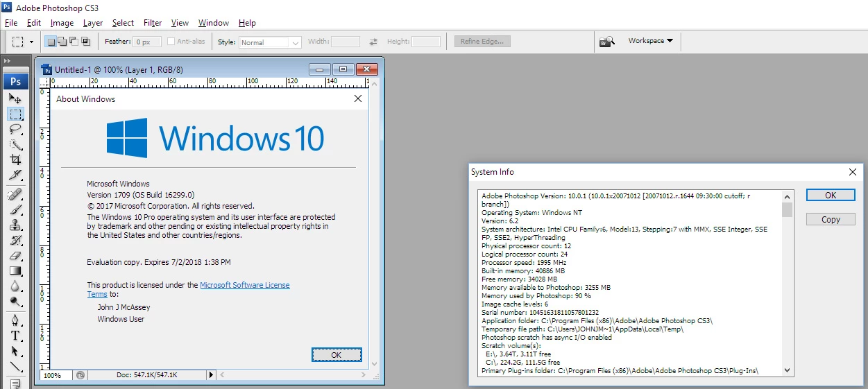This screenshot has width=868, height=389.
Task: Open the Layer menu
Action: pos(93,23)
